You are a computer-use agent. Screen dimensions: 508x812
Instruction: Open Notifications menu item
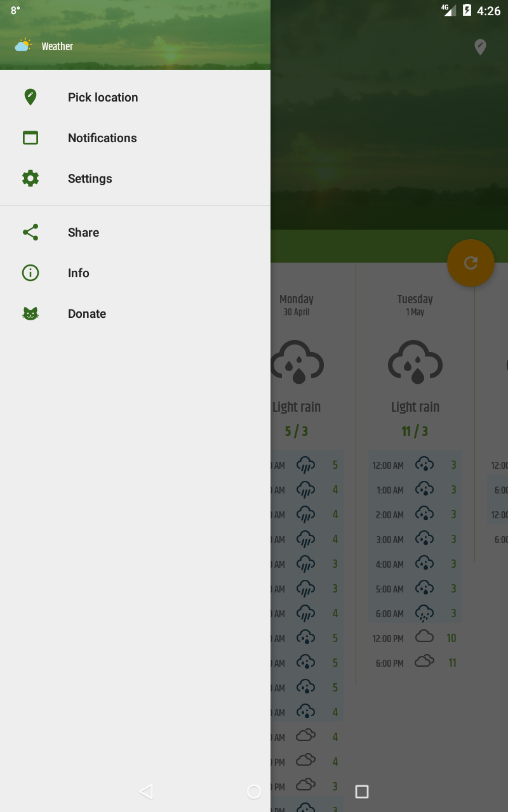[102, 138]
